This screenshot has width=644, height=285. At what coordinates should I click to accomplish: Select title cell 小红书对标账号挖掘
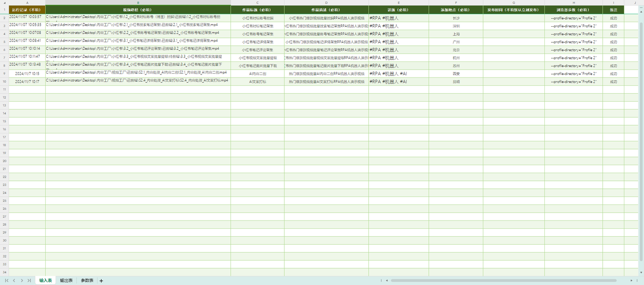click(x=258, y=18)
